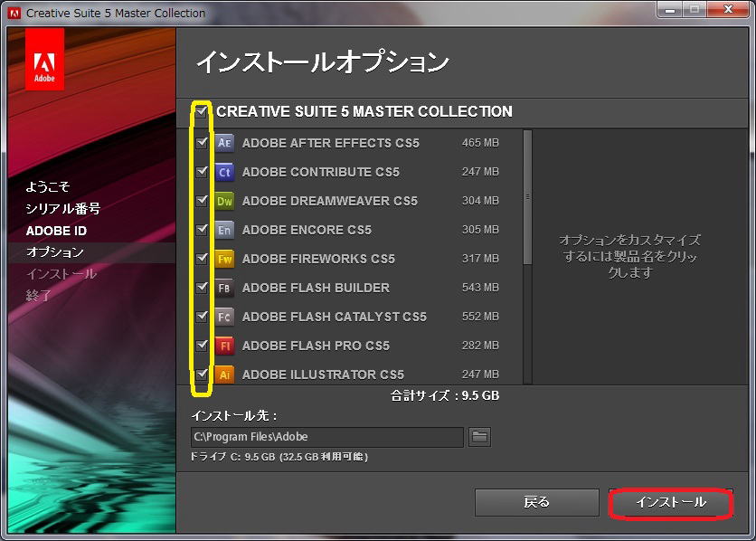Click the 合計サイズ : 9.5 GB total size text
756x541 pixels.
tap(445, 396)
